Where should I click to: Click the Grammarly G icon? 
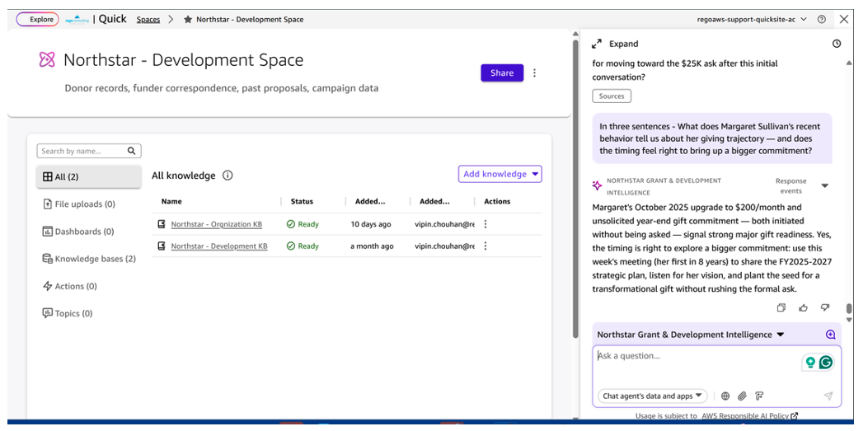click(826, 363)
